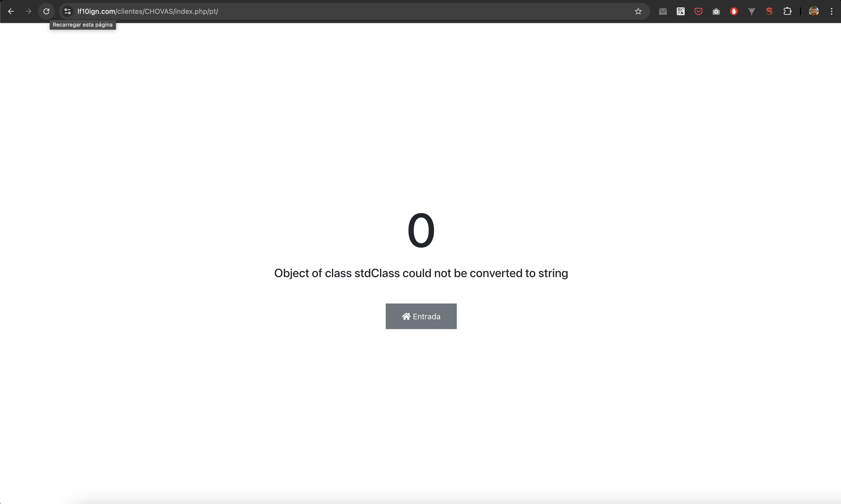This screenshot has height=504, width=841.
Task: Open the SEO extension icon
Action: [769, 12]
